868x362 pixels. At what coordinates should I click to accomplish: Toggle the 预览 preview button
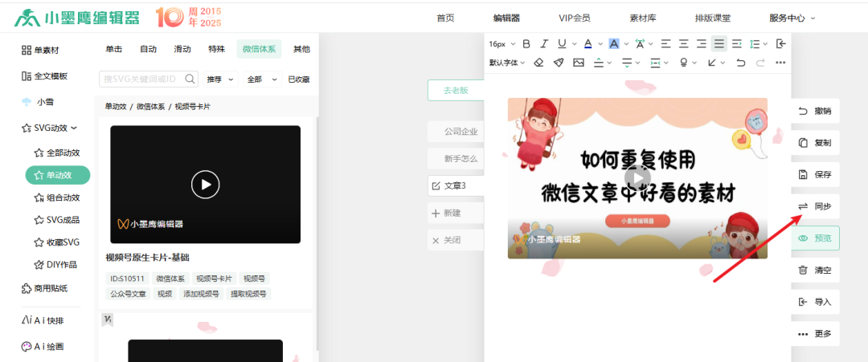tap(815, 238)
